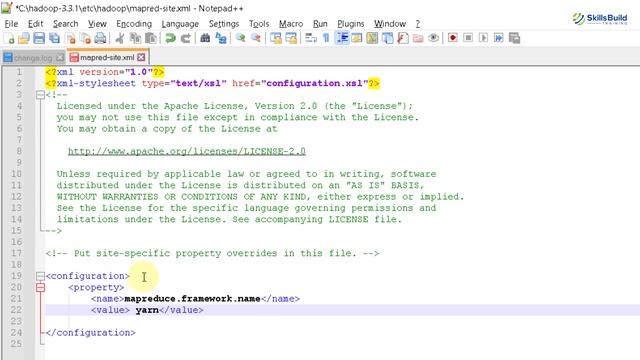Viewport: 640px width, 360px height.
Task: Click line number 23 in margin
Action: (x=16, y=321)
